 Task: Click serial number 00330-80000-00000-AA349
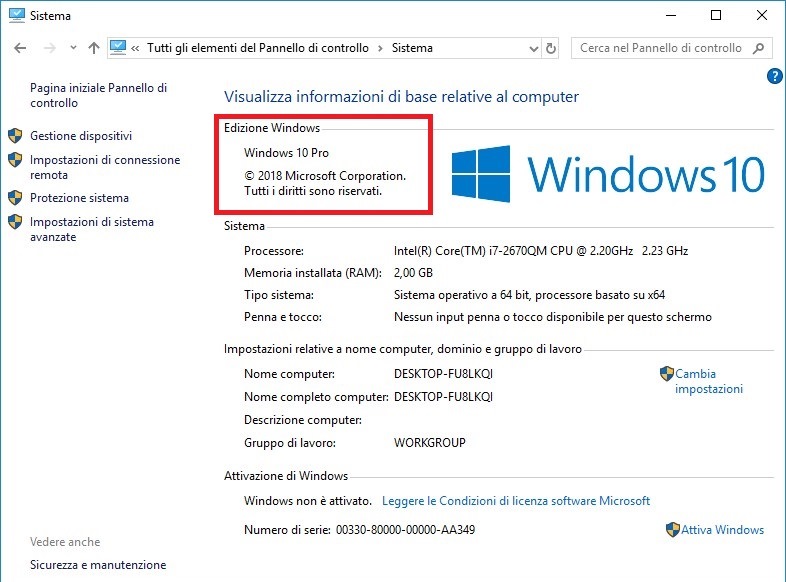pos(405,530)
